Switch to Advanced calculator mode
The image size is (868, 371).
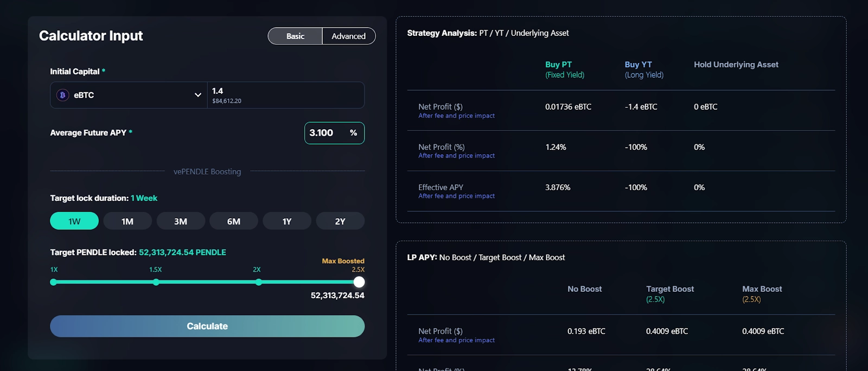(x=348, y=36)
